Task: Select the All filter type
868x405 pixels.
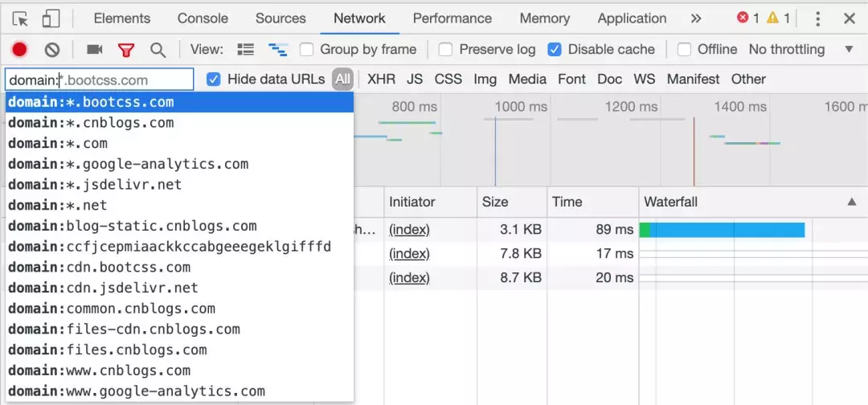Action: pyautogui.click(x=342, y=79)
